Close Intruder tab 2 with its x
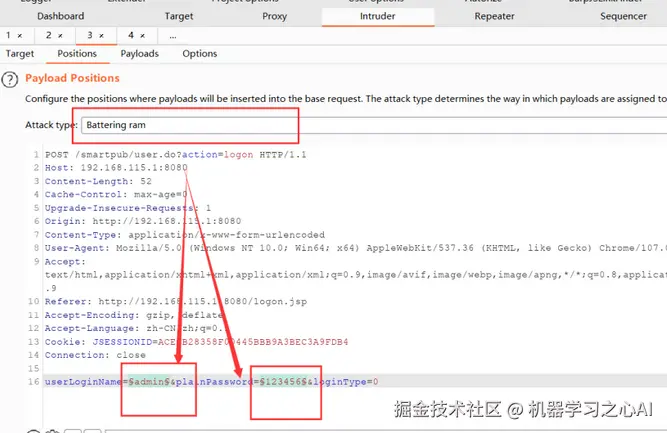Image resolution: width=667 pixels, height=433 pixels. pos(60,36)
